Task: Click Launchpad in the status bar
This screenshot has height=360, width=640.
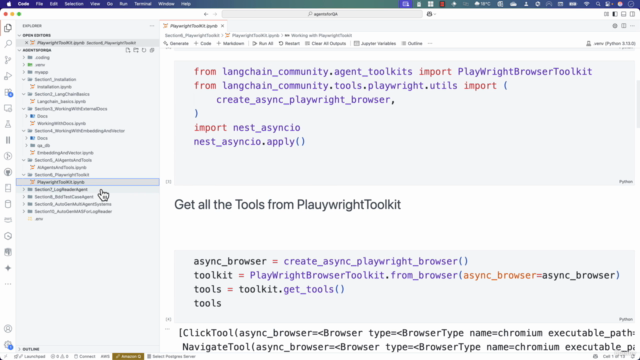Action: click(31, 356)
